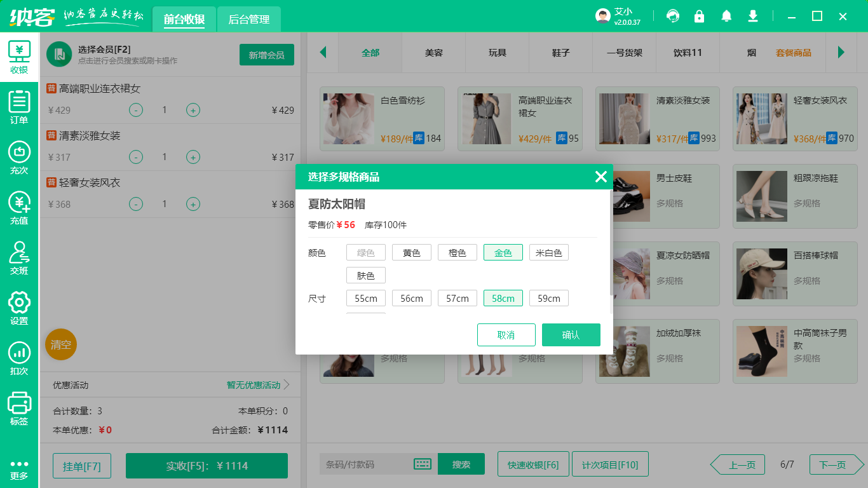The height and width of the screenshot is (488, 868).
Task: Select the 白色雪纺衫 product card
Action: tap(381, 119)
